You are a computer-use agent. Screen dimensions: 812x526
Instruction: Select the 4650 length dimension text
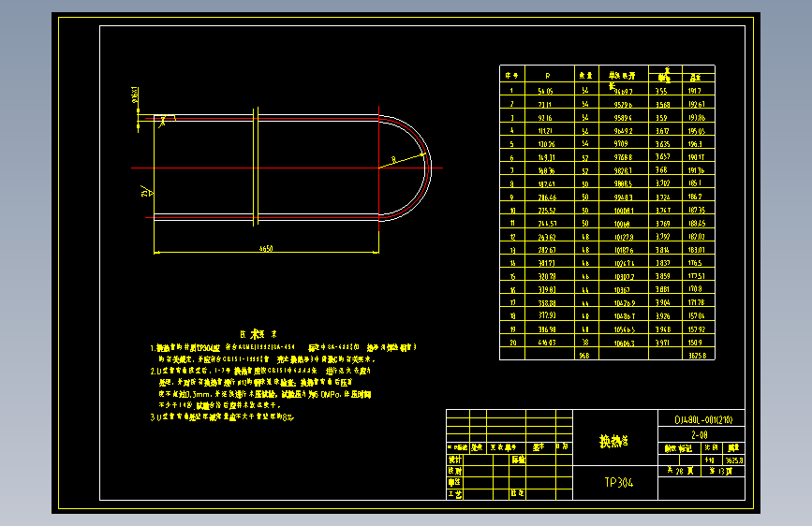coord(266,249)
